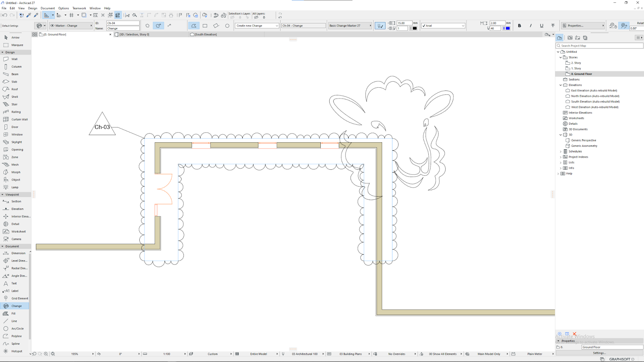Screen dimensions: 644x362
Task: Choose the circular change geometry method
Action: point(227,26)
